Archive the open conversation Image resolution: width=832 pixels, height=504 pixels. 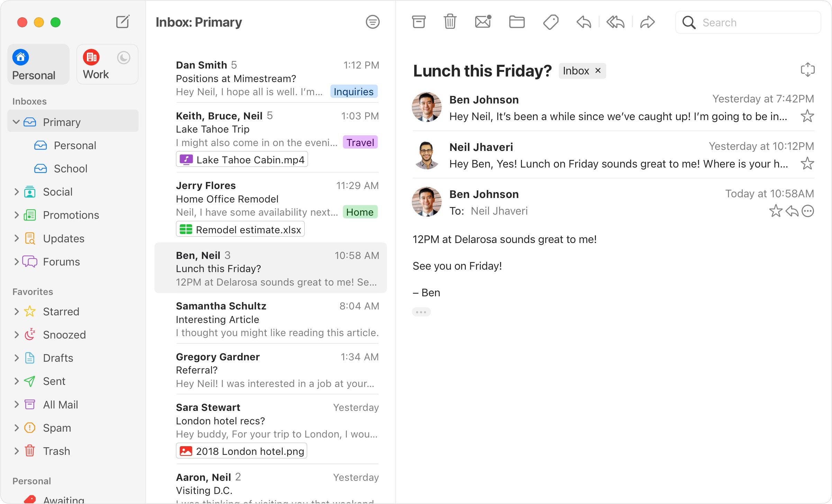pos(418,22)
